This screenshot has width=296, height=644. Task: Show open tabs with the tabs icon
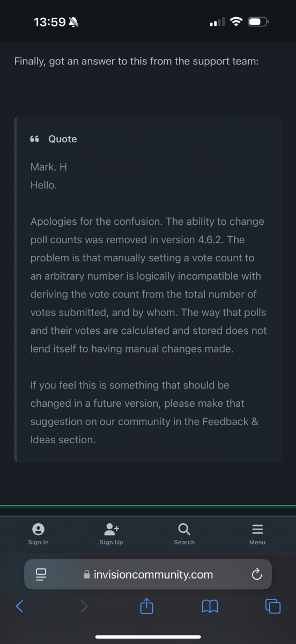273,606
